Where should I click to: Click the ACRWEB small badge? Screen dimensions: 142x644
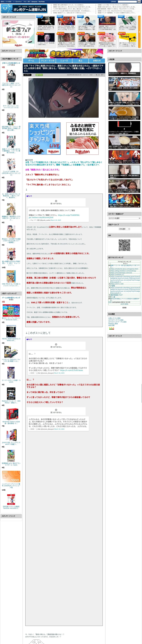pyautogui.click(x=124, y=308)
